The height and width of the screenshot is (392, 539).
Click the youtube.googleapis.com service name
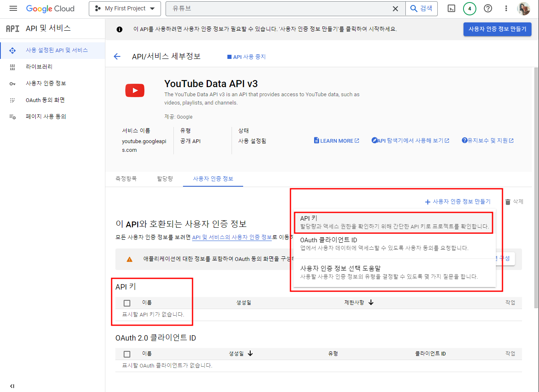tap(144, 146)
